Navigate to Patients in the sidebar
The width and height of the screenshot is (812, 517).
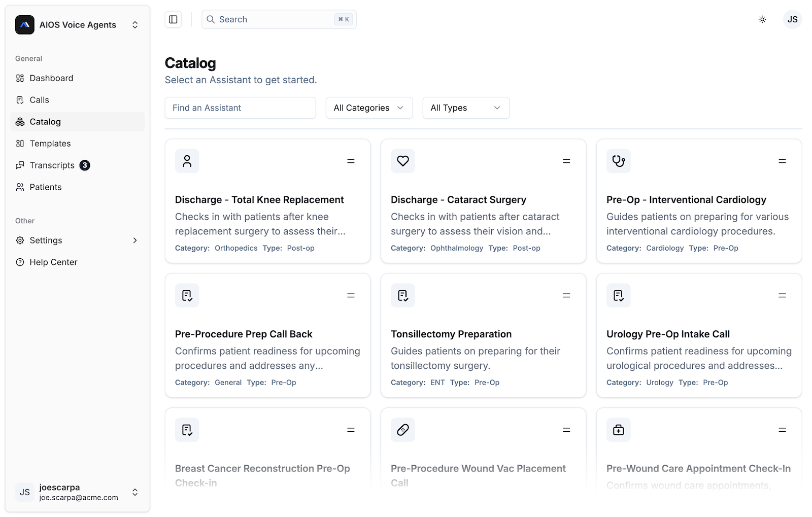point(46,187)
